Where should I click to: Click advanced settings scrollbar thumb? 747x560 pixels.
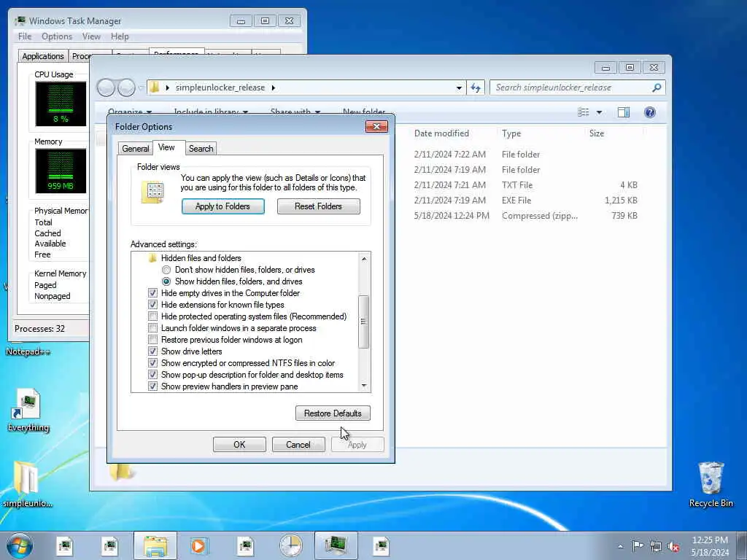pyautogui.click(x=363, y=322)
